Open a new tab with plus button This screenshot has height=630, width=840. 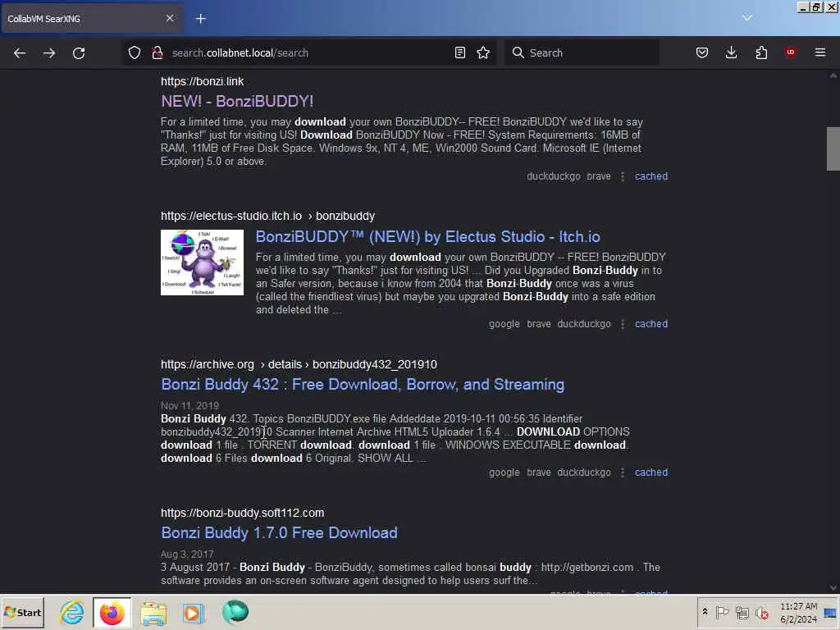(x=201, y=19)
